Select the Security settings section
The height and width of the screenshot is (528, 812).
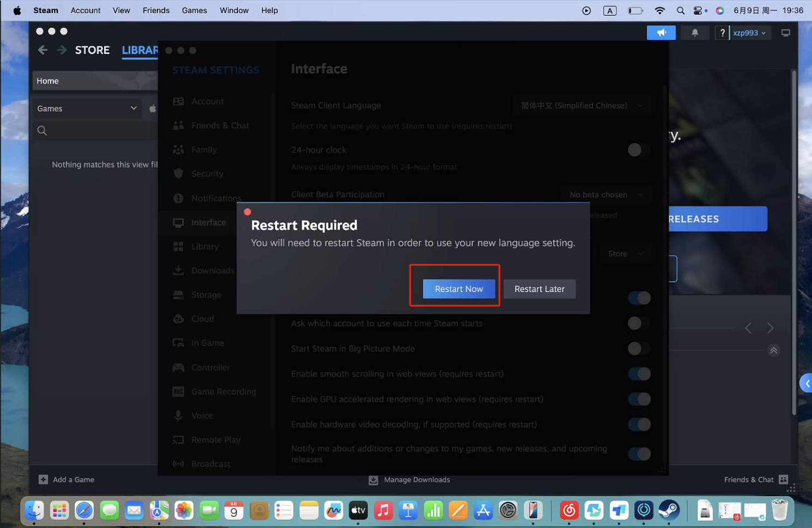pos(207,174)
